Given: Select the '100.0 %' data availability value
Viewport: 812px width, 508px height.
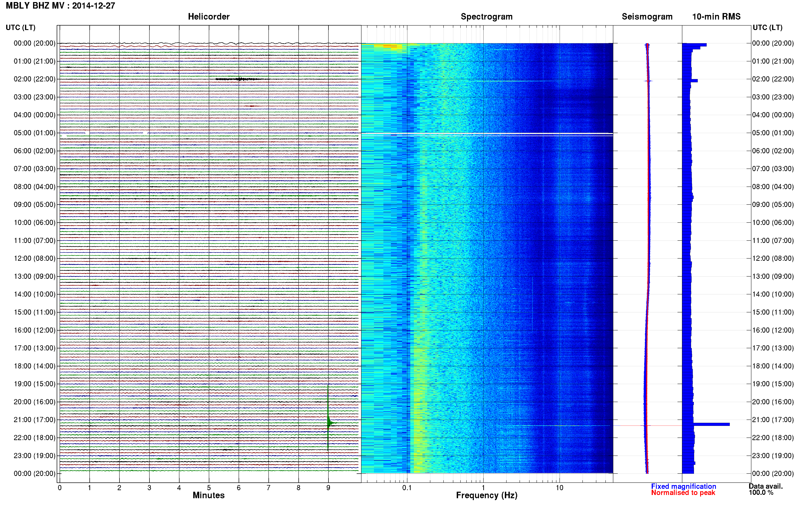Looking at the screenshot, I should [761, 493].
